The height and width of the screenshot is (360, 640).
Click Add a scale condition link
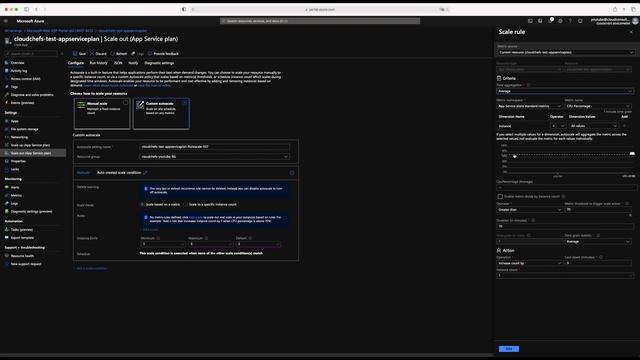point(91,268)
